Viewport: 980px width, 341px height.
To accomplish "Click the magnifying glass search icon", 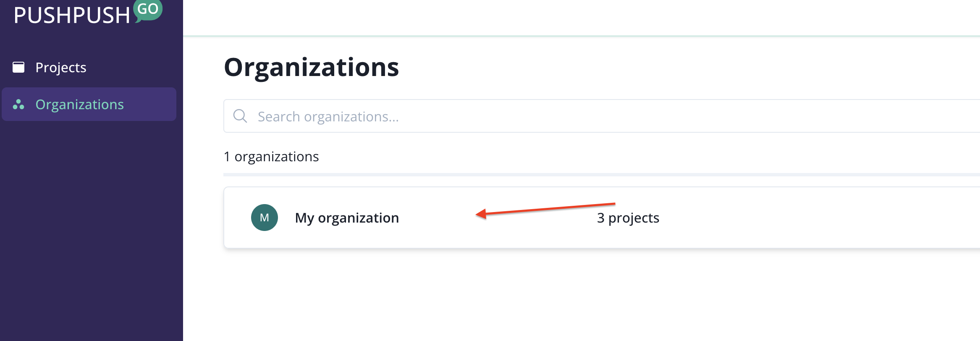I will tap(240, 116).
